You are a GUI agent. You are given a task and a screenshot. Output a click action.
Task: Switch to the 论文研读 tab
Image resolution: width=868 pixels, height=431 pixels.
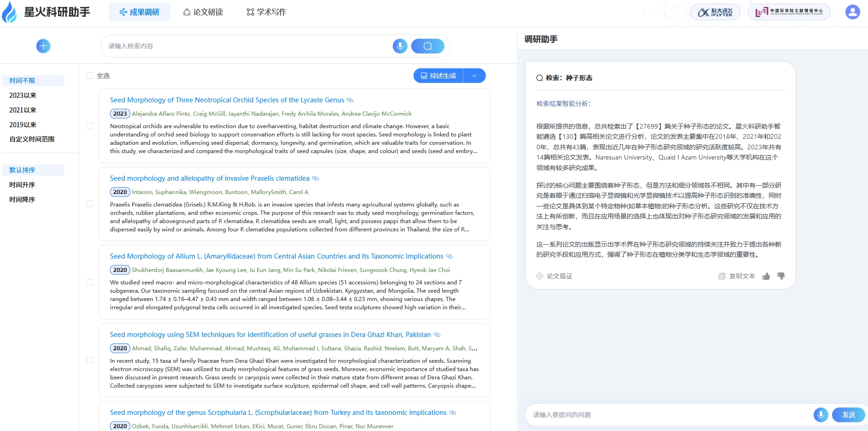tap(203, 12)
